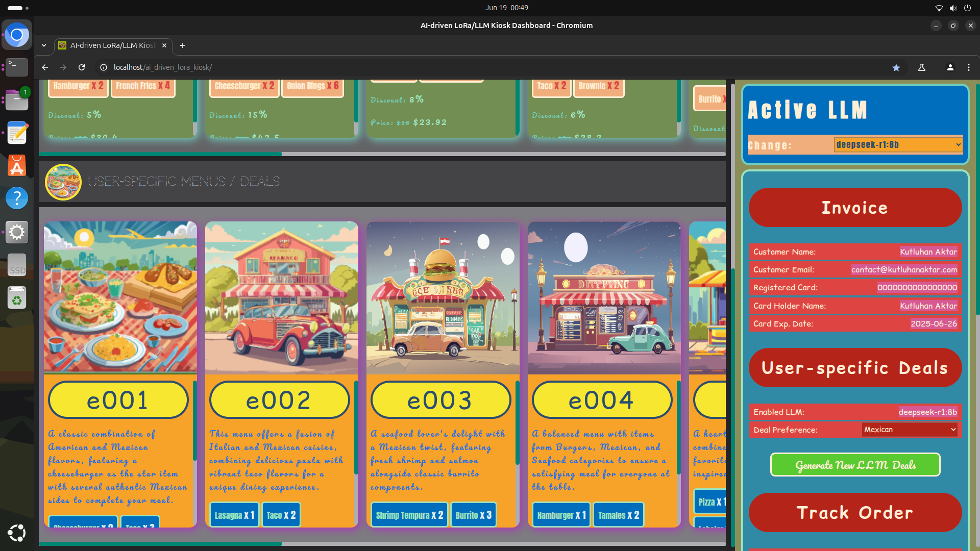Open Text Editor from the dock
Screen dimensions: 980x551
17,133
